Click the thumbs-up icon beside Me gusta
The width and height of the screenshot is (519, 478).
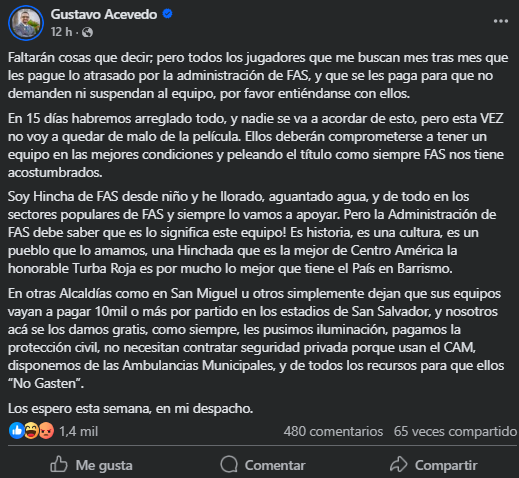(59, 464)
